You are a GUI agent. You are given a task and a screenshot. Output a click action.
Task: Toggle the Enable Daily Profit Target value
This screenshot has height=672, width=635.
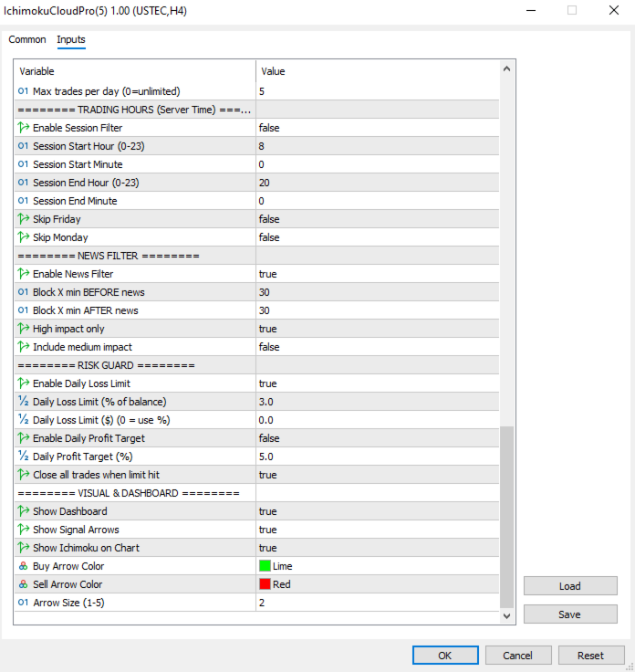(378, 438)
